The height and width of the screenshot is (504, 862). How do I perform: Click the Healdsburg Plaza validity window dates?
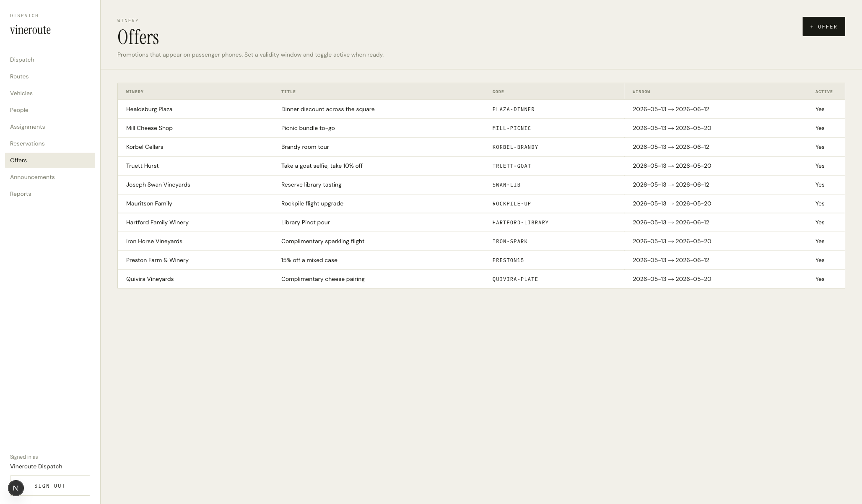coord(671,109)
